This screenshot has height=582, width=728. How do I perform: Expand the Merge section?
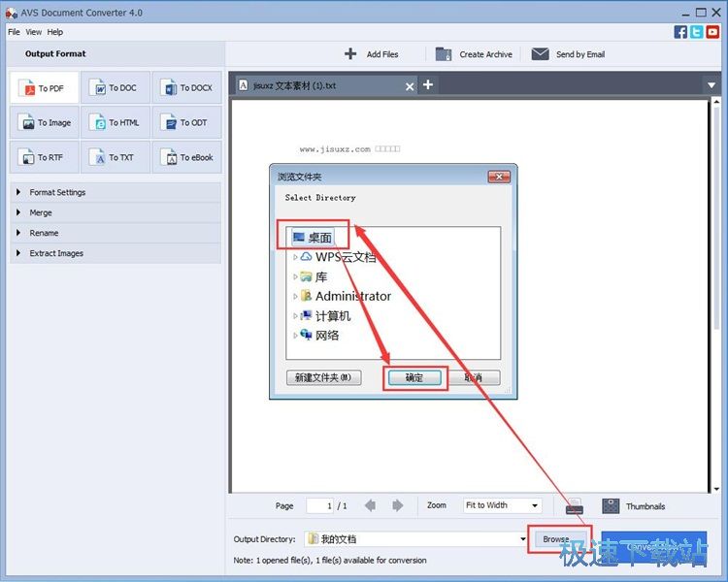click(116, 212)
